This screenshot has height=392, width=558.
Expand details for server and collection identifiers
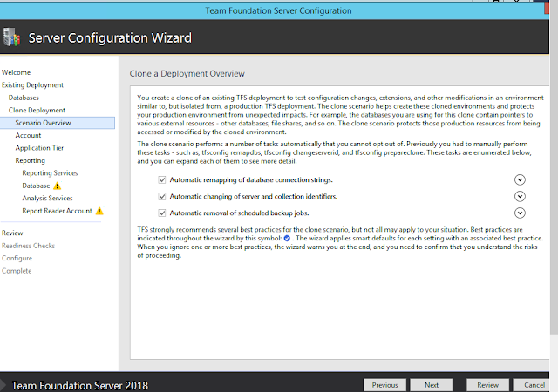click(x=520, y=196)
